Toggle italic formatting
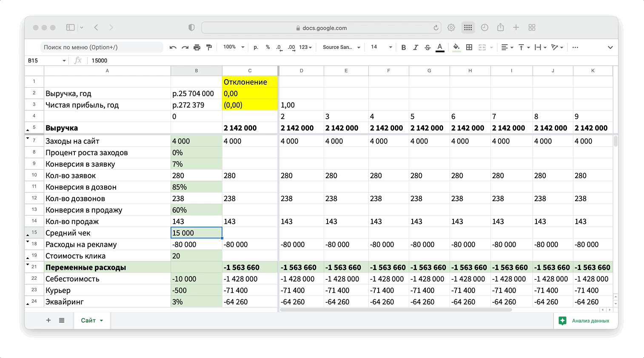644x358 pixels. click(x=416, y=47)
